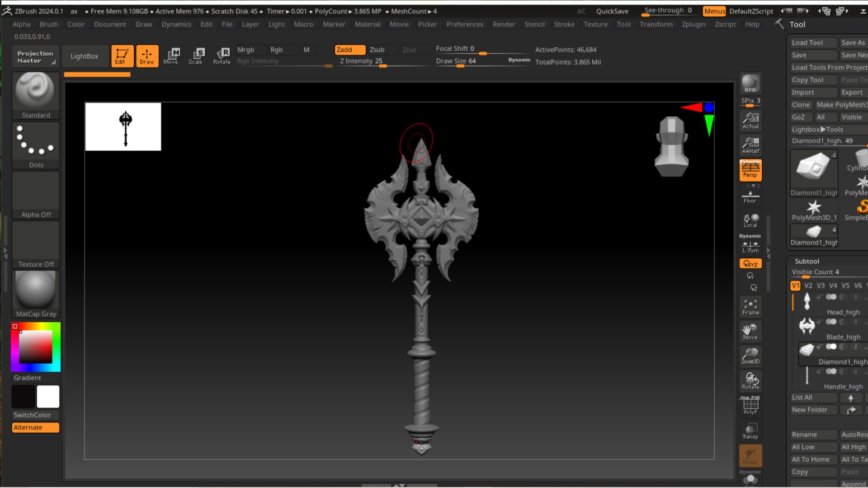Toggle PolyF polyframe display
The width and height of the screenshot is (868, 488).
(x=750, y=405)
